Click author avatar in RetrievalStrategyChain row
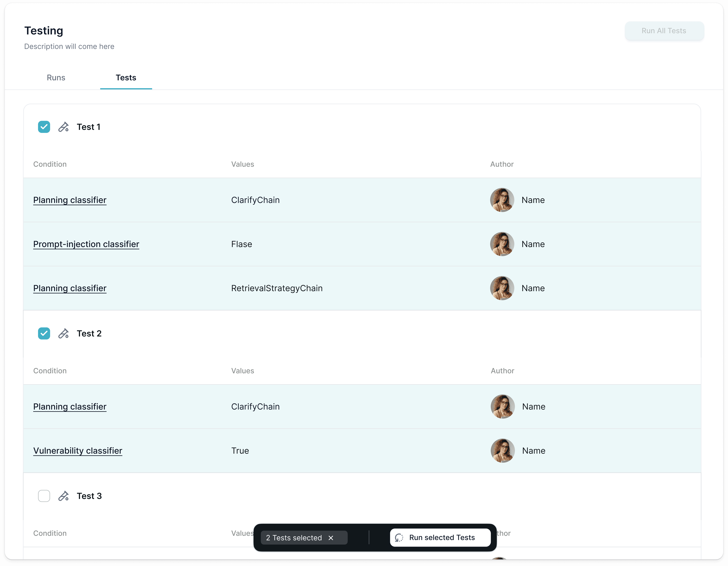This screenshot has height=566, width=728. pyautogui.click(x=502, y=288)
